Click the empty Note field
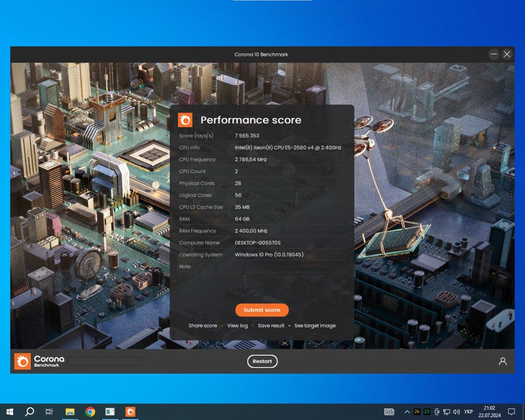 (290, 267)
